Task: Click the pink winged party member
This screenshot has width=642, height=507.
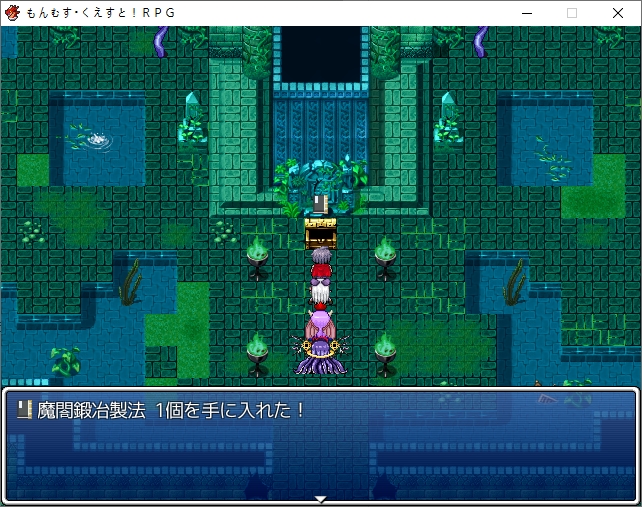Action: 321,325
